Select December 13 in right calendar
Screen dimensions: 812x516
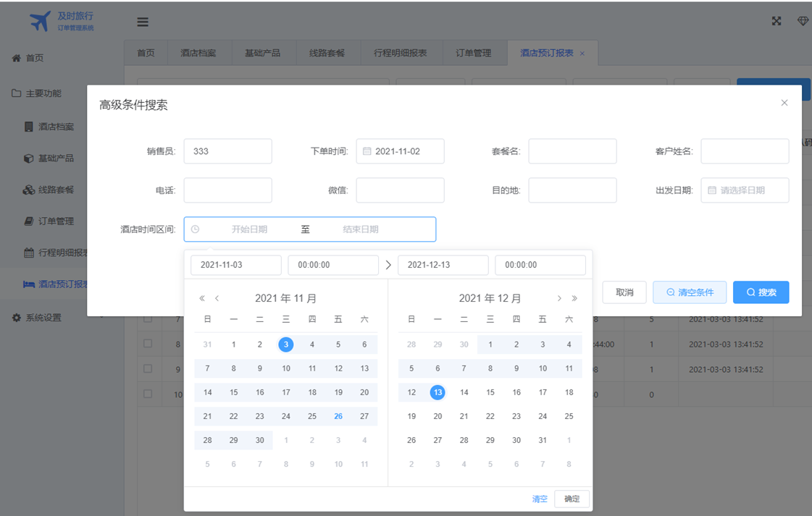pyautogui.click(x=438, y=392)
